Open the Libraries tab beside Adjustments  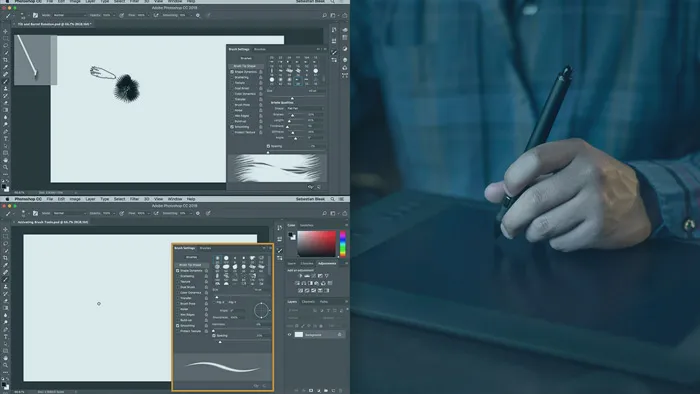307,263
